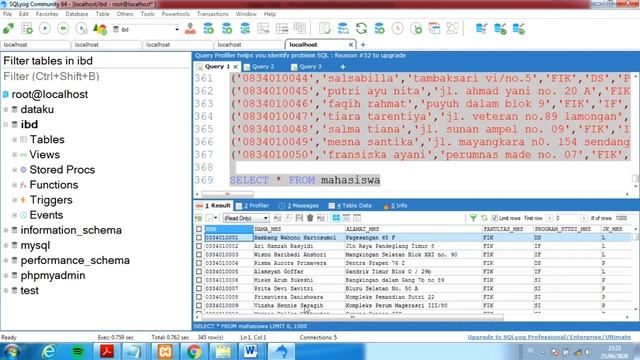Switch result to grid view icon
Viewport: 640px width, 360px height.
click(x=336, y=218)
